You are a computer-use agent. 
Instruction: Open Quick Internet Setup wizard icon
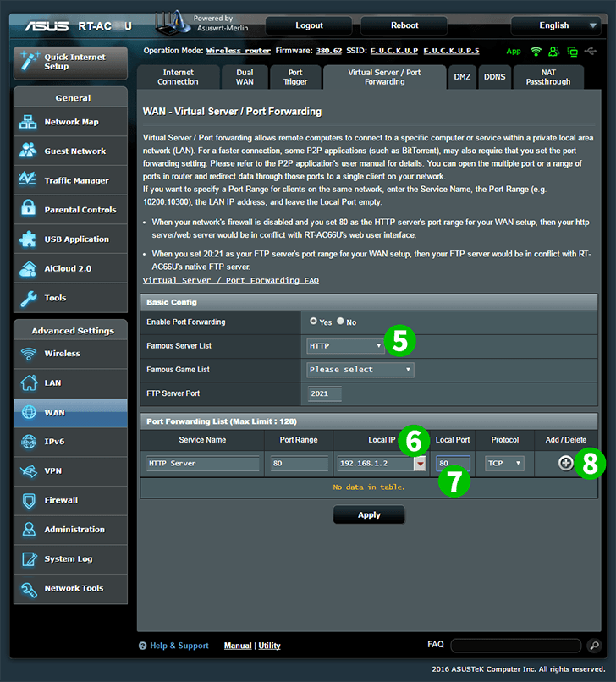(x=29, y=61)
